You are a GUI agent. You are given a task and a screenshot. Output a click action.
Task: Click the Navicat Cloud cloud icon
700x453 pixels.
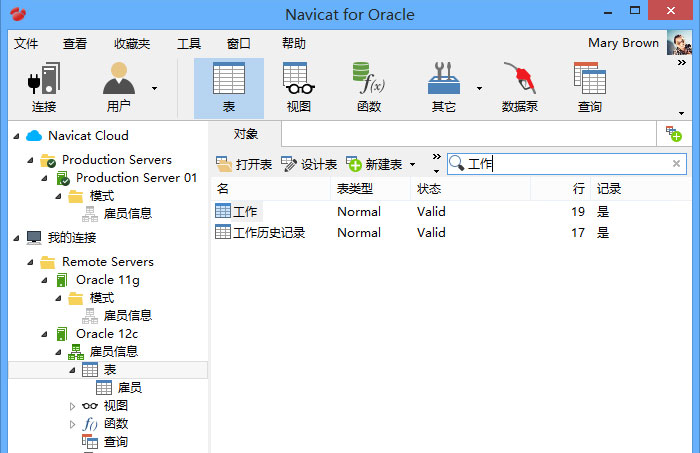(34, 136)
